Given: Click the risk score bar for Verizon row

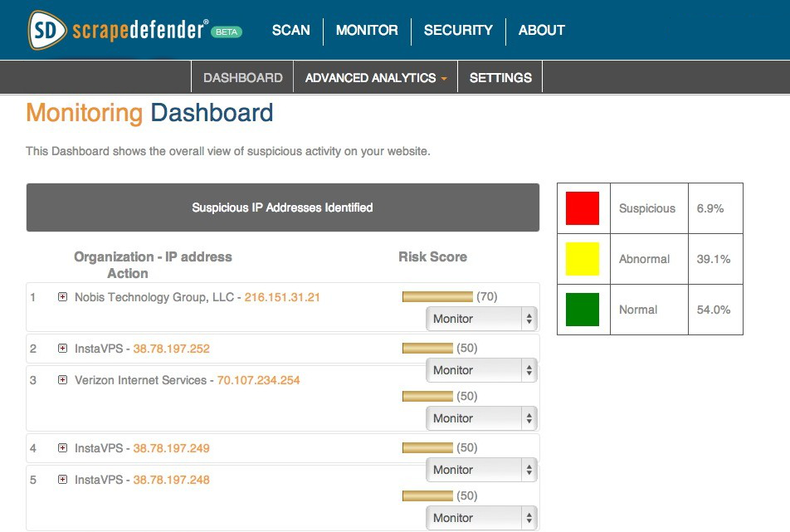Looking at the screenshot, I should (x=427, y=397).
